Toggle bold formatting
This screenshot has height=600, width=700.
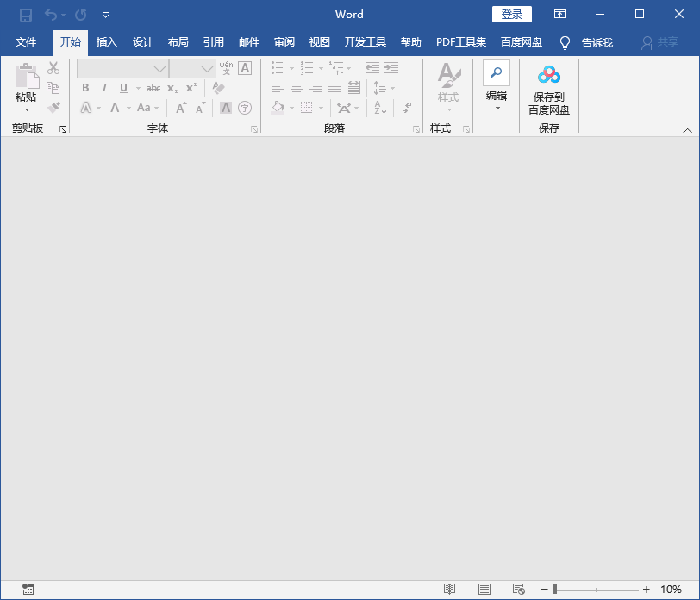tap(84, 88)
